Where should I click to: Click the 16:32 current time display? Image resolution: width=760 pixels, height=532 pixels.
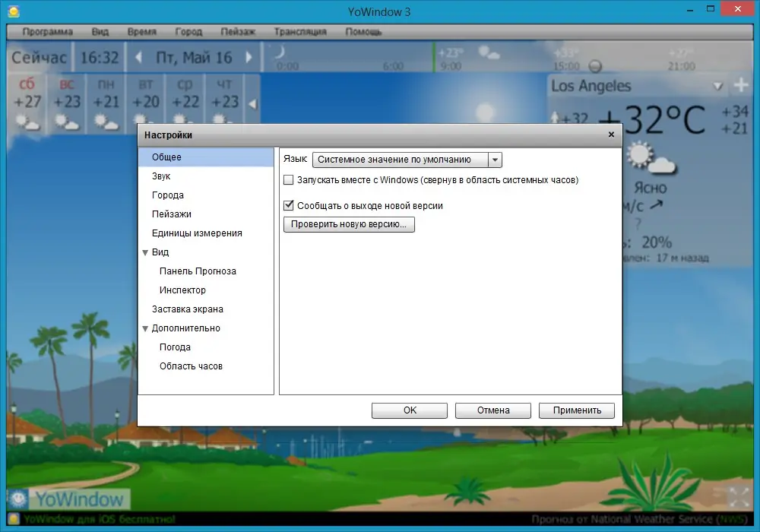coord(100,58)
